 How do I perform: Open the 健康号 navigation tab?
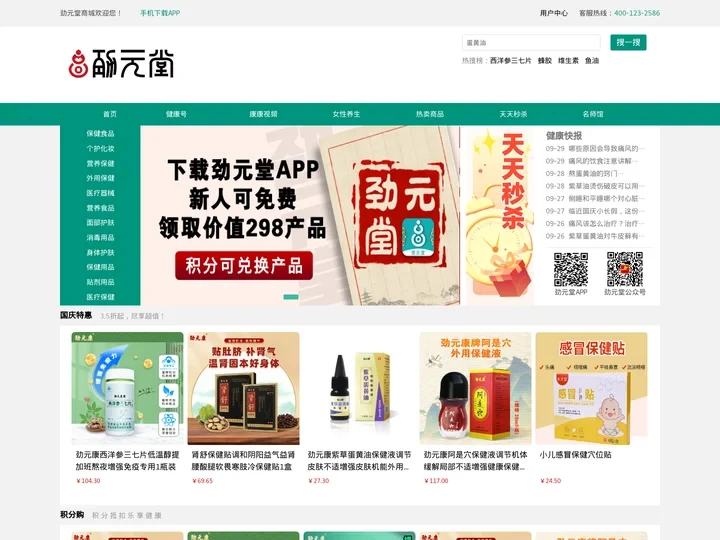point(176,114)
